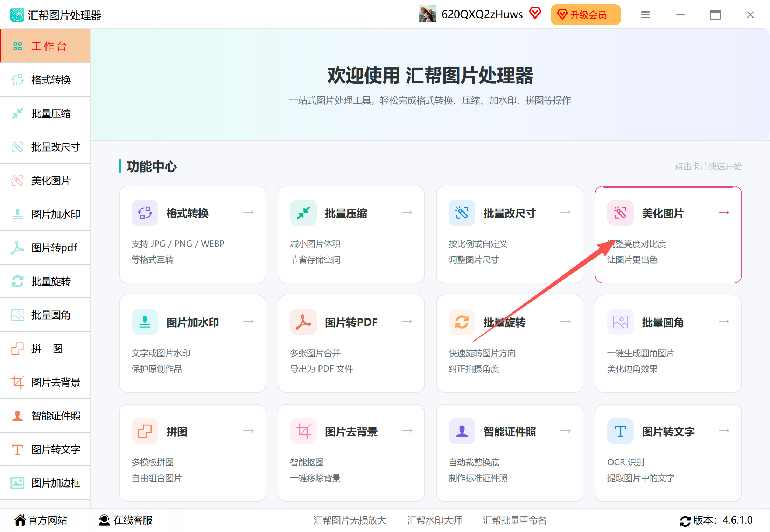The width and height of the screenshot is (770, 532).
Task: Click the VIP diamond badge beside username
Action: coord(535,14)
